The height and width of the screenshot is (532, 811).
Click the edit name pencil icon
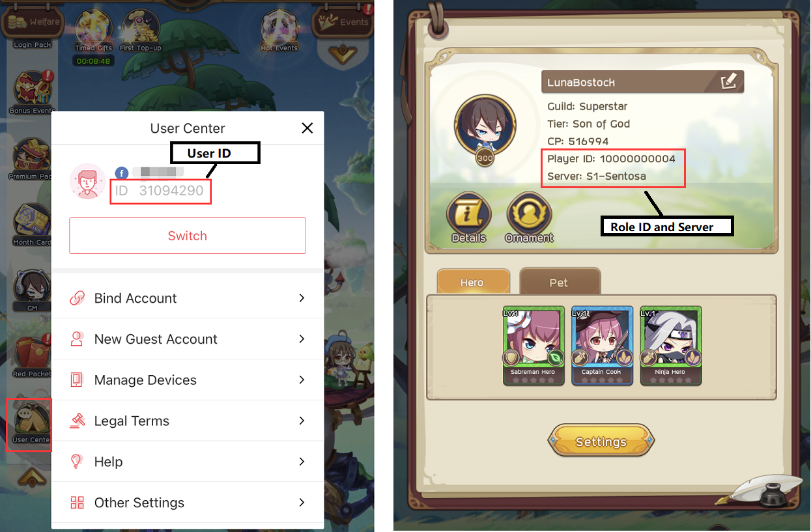(728, 82)
